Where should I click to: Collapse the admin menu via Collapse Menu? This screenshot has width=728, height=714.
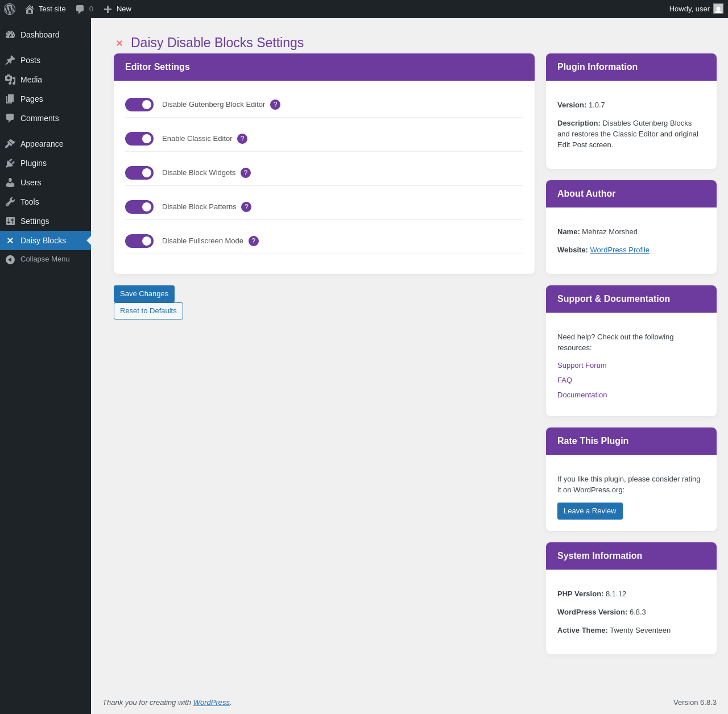click(45, 259)
